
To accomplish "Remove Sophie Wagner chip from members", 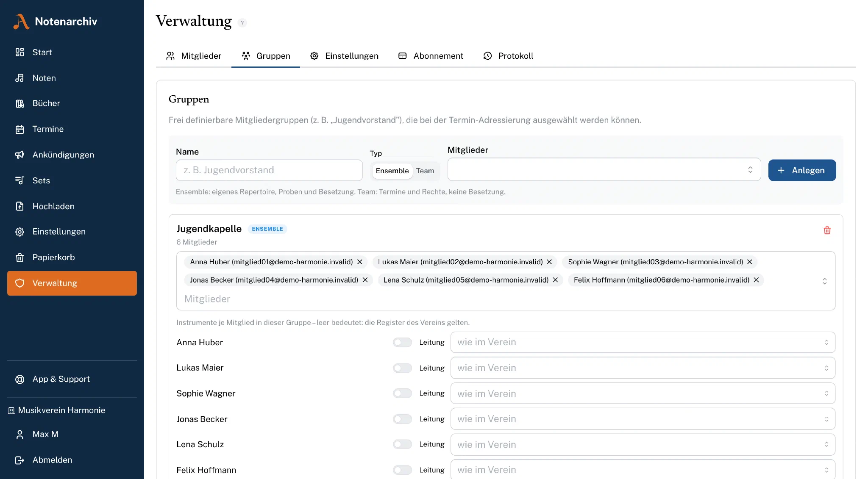I will tap(749, 262).
